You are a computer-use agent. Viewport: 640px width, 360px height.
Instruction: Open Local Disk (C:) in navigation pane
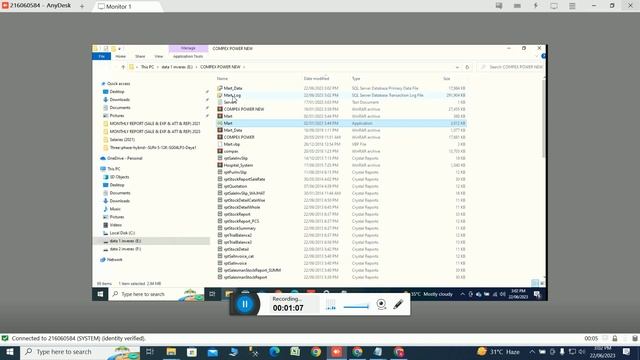pyautogui.click(x=122, y=233)
